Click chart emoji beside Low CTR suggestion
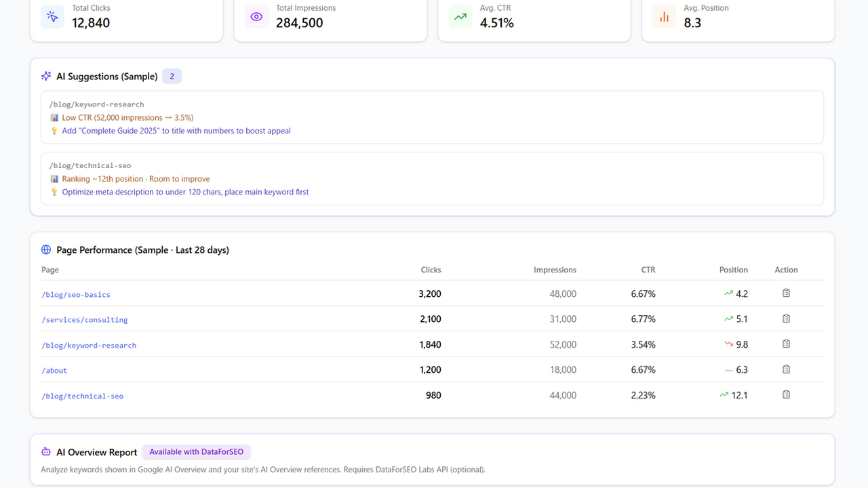 pyautogui.click(x=54, y=118)
